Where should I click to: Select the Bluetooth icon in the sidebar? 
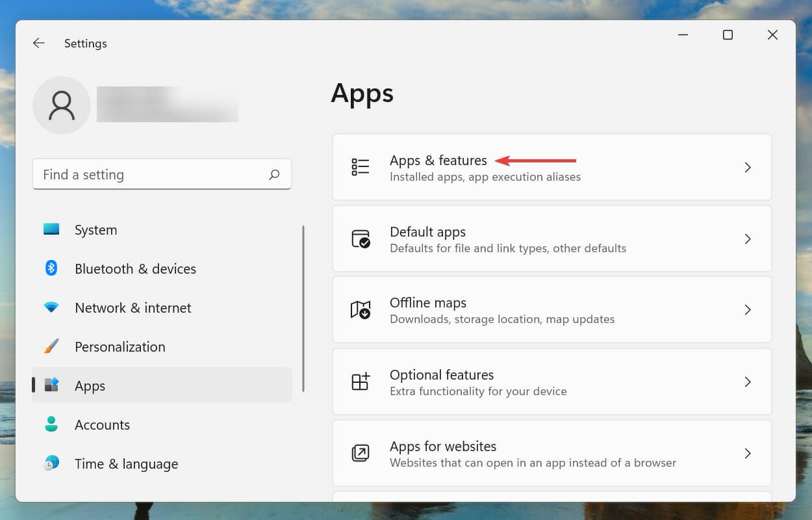(x=51, y=268)
